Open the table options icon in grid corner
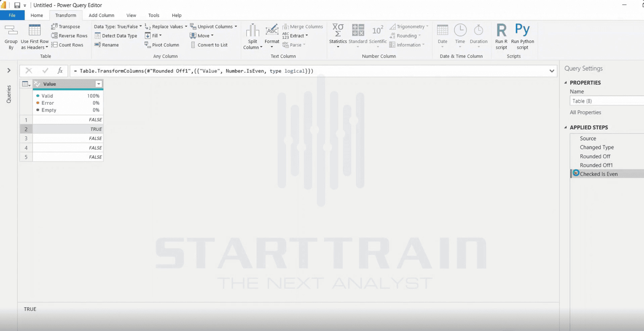644x331 pixels. point(26,84)
